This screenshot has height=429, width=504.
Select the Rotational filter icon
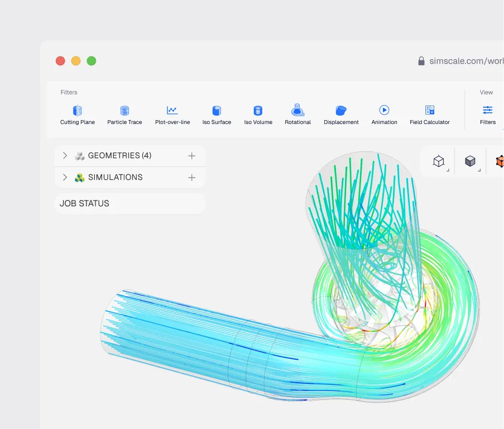click(297, 110)
